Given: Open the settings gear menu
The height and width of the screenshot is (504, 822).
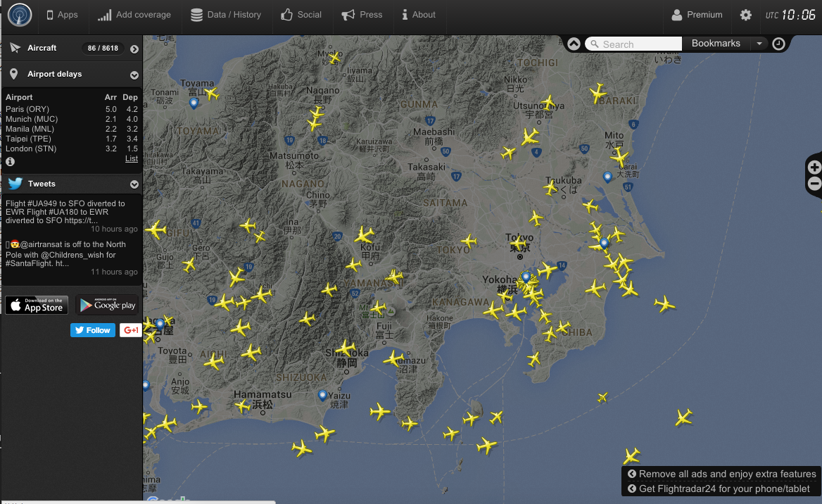Looking at the screenshot, I should pyautogui.click(x=745, y=14).
